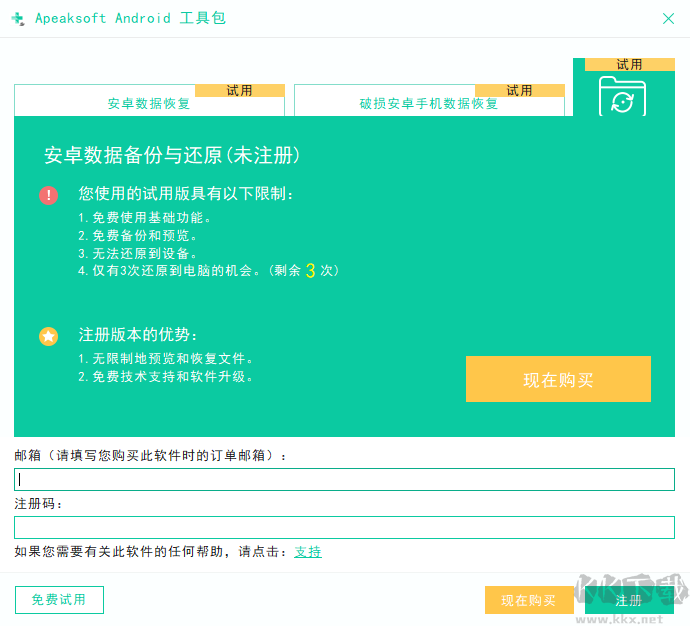690x626 pixels.
Task: Click advantage line 无限制地预览和恢复文件
Action: (165, 359)
